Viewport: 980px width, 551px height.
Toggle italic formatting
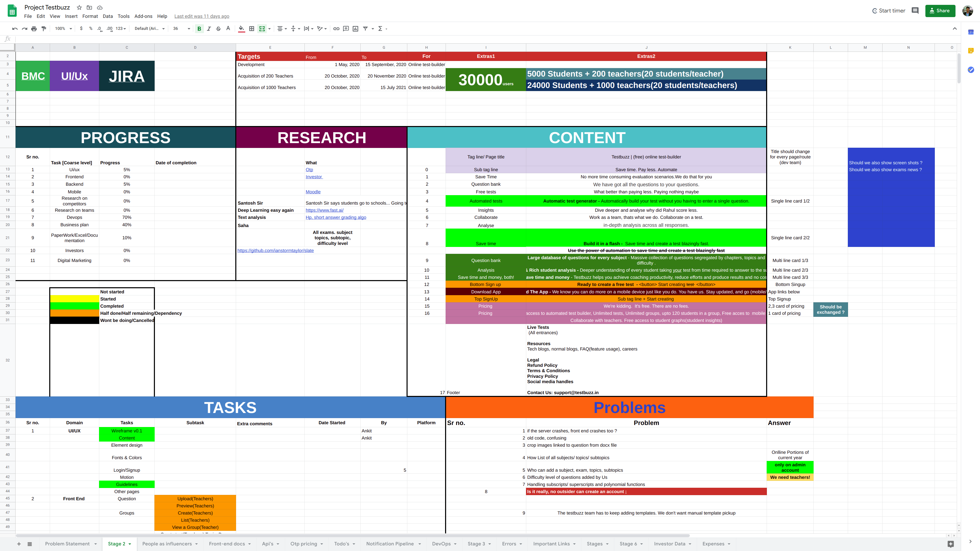209,29
